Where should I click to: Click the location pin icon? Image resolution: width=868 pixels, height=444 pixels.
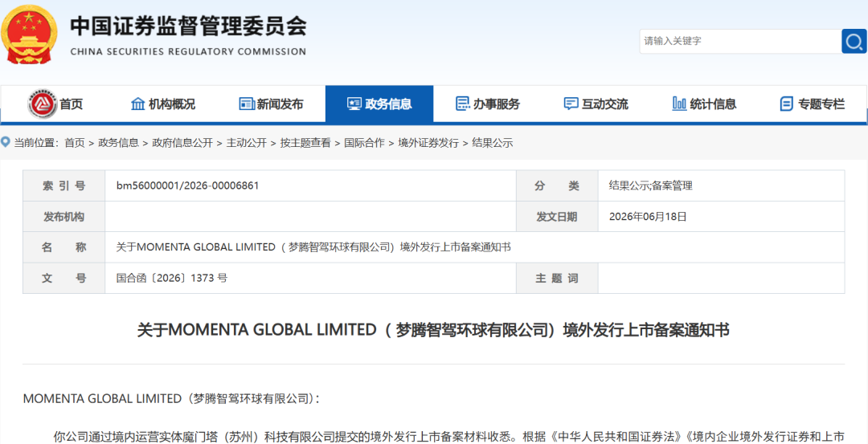6,143
